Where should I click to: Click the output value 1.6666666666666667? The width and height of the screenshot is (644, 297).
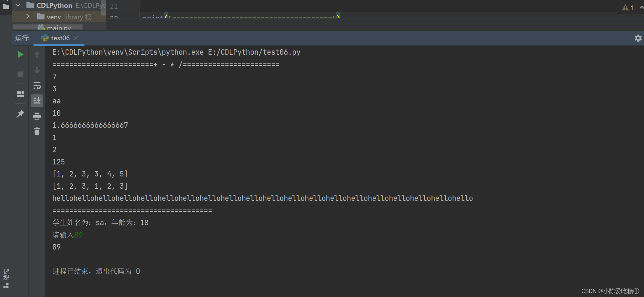point(90,125)
